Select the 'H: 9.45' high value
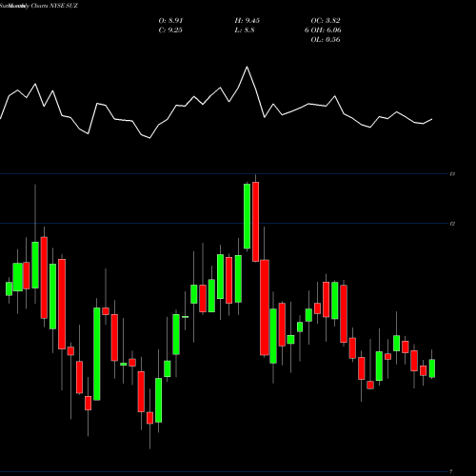Image resolution: width=476 pixels, height=476 pixels. click(x=248, y=21)
